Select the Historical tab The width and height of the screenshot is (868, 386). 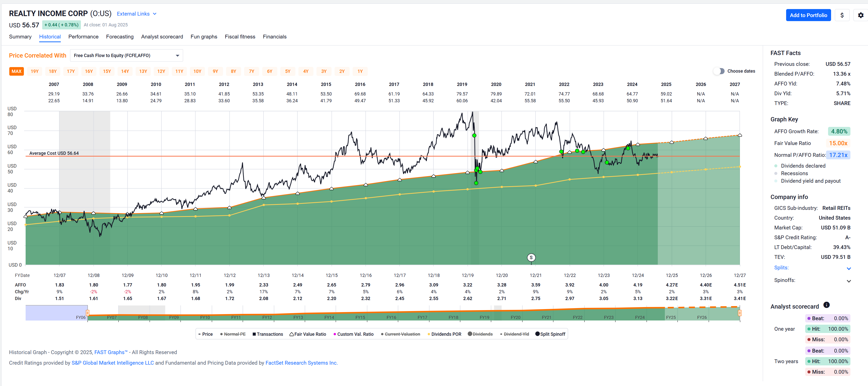pos(50,37)
